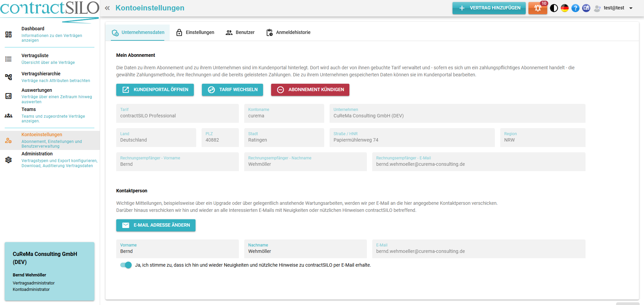The width and height of the screenshot is (644, 305).
Task: Open the Dashboard menu entry
Action: pyautogui.click(x=50, y=34)
